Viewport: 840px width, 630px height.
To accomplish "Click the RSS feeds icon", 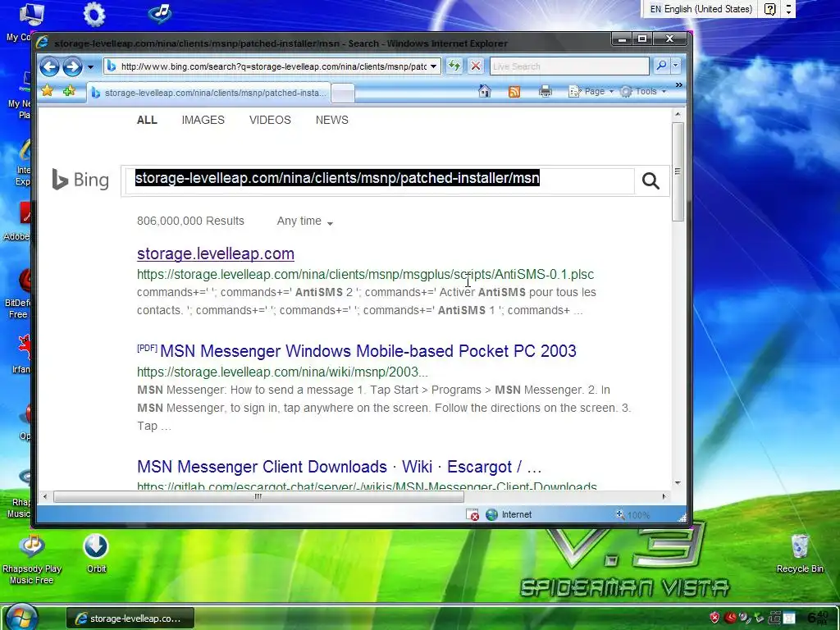I will (x=514, y=92).
